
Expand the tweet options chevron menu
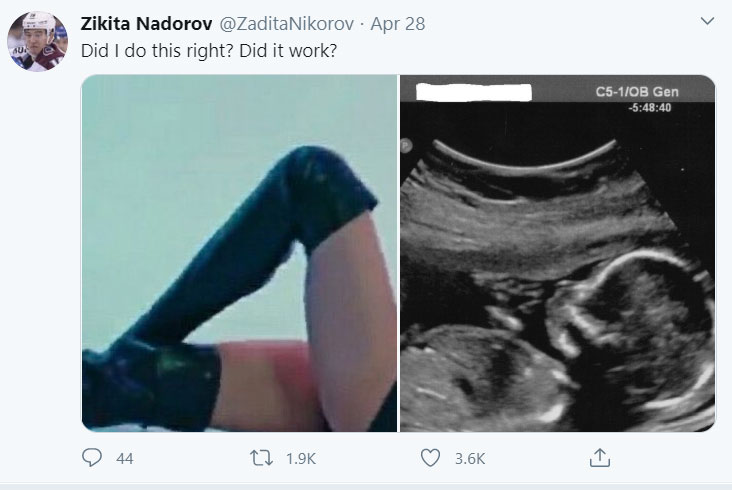pos(708,21)
